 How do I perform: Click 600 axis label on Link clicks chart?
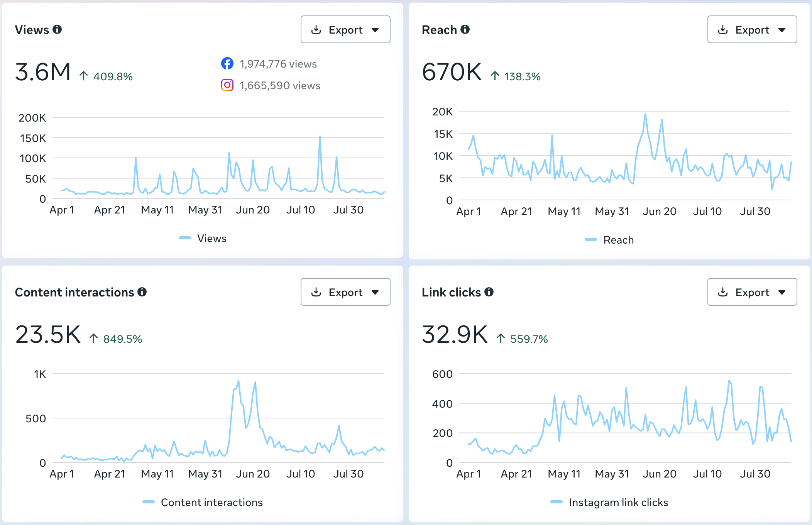pos(442,374)
